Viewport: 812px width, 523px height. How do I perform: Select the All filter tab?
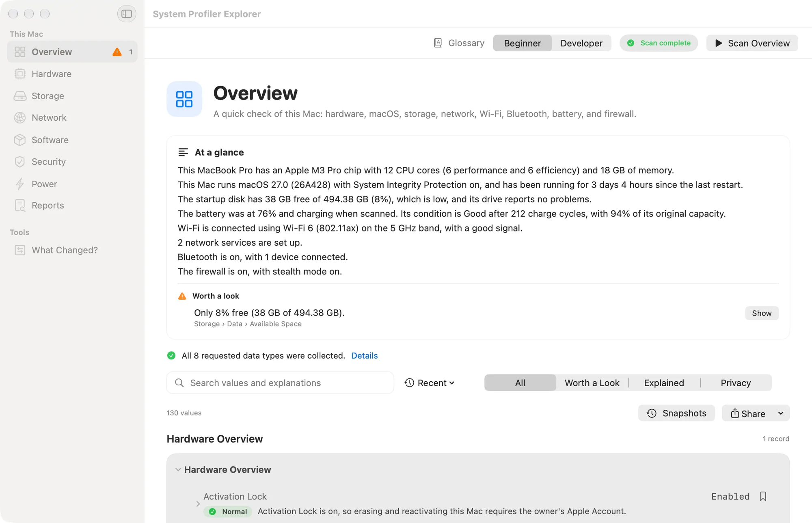tap(520, 383)
